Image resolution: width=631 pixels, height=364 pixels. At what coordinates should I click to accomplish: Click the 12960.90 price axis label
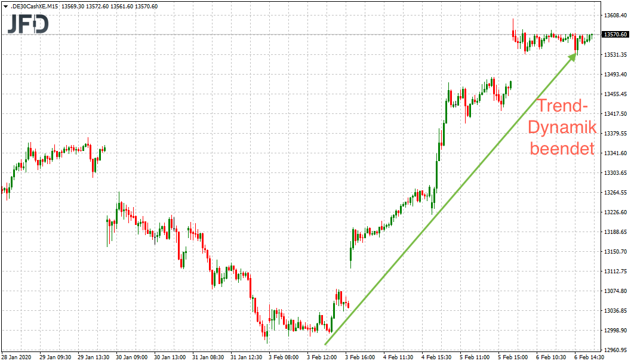[x=615, y=350]
